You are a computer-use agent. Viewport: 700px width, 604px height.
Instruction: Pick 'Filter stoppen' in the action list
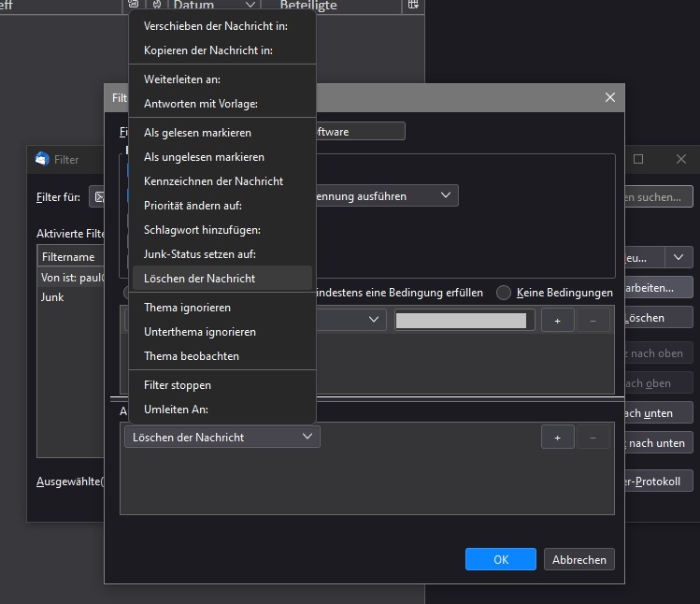point(178,385)
